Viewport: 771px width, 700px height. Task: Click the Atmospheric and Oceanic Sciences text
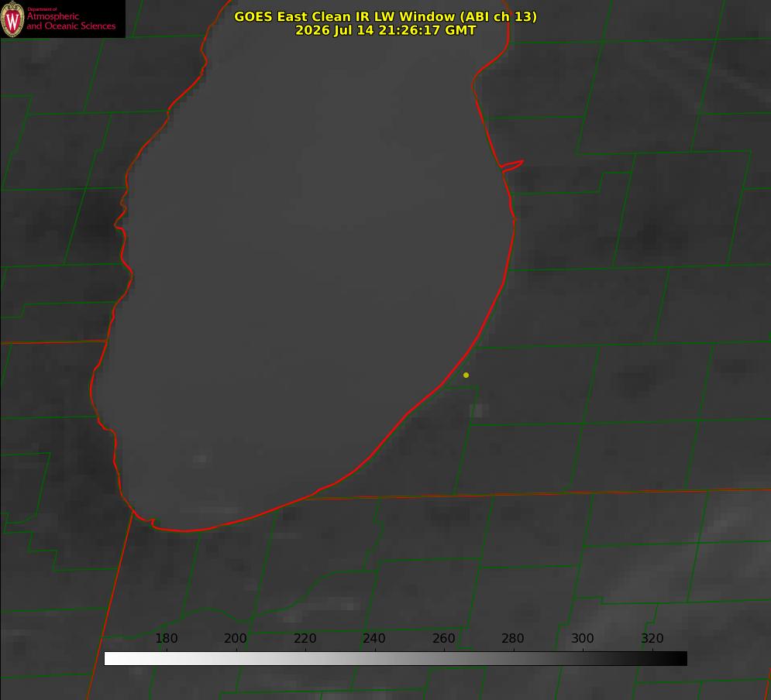pyautogui.click(x=71, y=21)
